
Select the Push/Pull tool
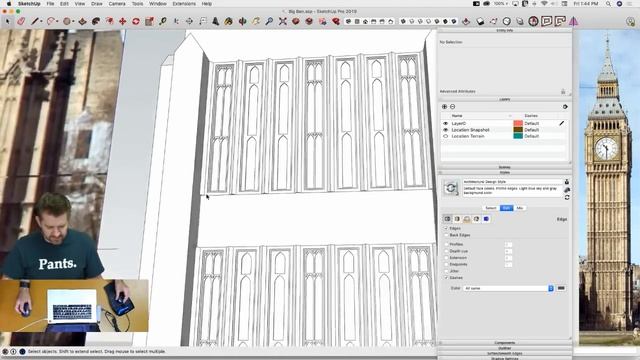click(82, 21)
